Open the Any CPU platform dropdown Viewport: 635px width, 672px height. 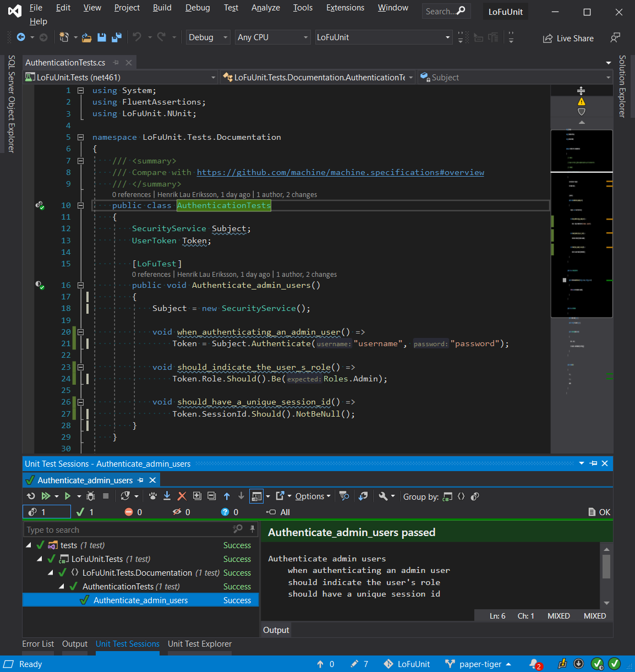(x=273, y=37)
